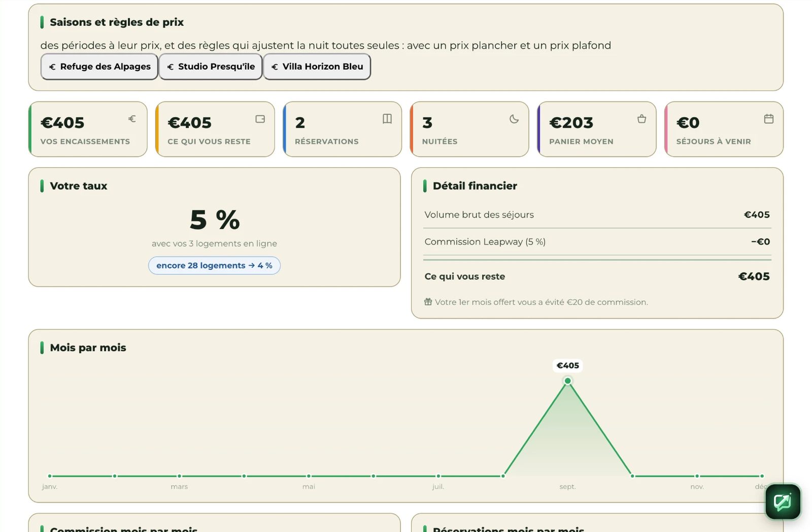Image resolution: width=812 pixels, height=532 pixels.
Task: Click 'avec vos 3 logements en ligne' text
Action: 214,243
